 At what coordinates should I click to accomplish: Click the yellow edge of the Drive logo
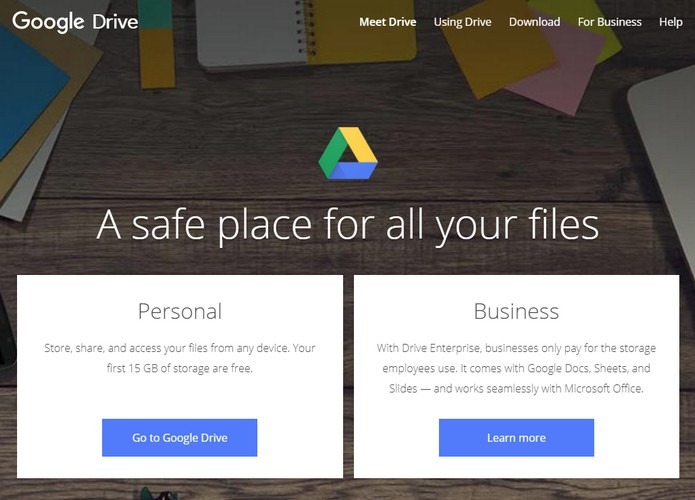(x=361, y=144)
